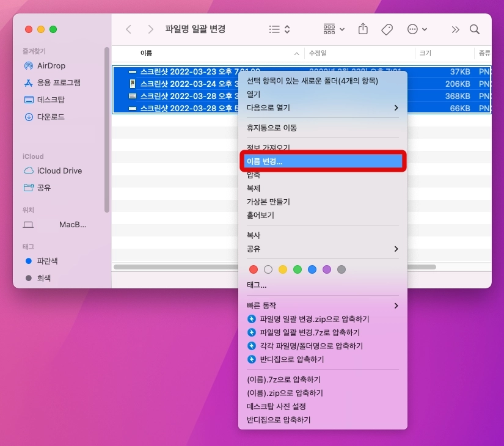This screenshot has width=504, height=446.
Task: Choose 복제 in the context menu
Action: [x=323, y=188]
